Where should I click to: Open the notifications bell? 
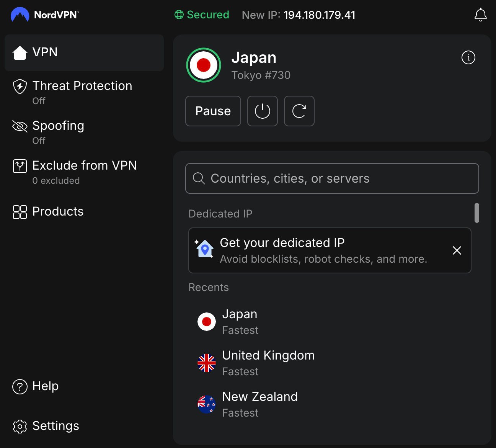coord(480,15)
